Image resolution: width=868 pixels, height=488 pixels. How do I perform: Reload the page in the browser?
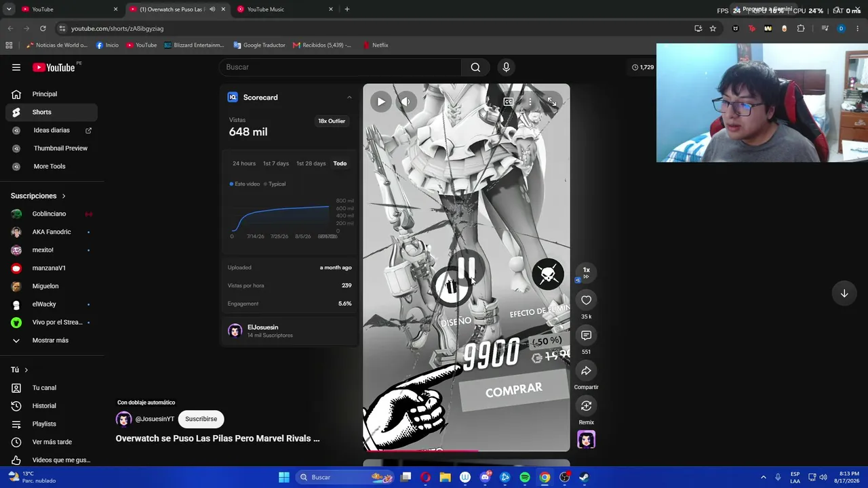[43, 28]
